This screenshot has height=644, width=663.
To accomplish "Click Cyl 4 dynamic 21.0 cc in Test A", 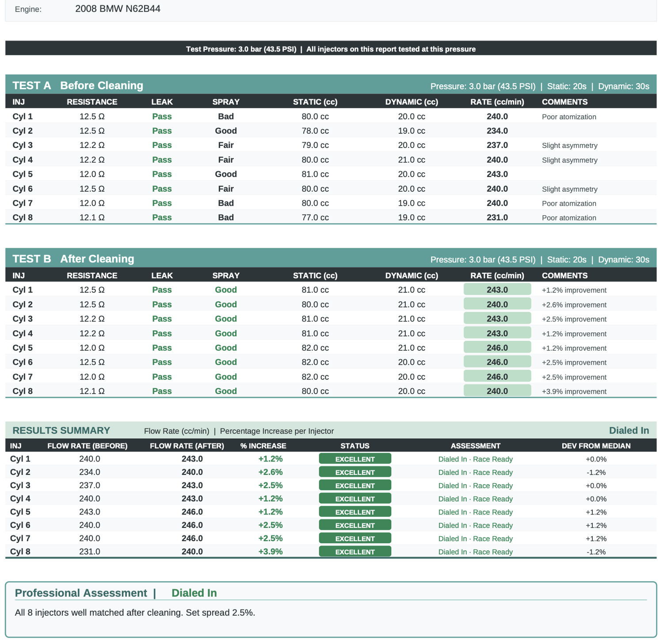I will 412,160.
